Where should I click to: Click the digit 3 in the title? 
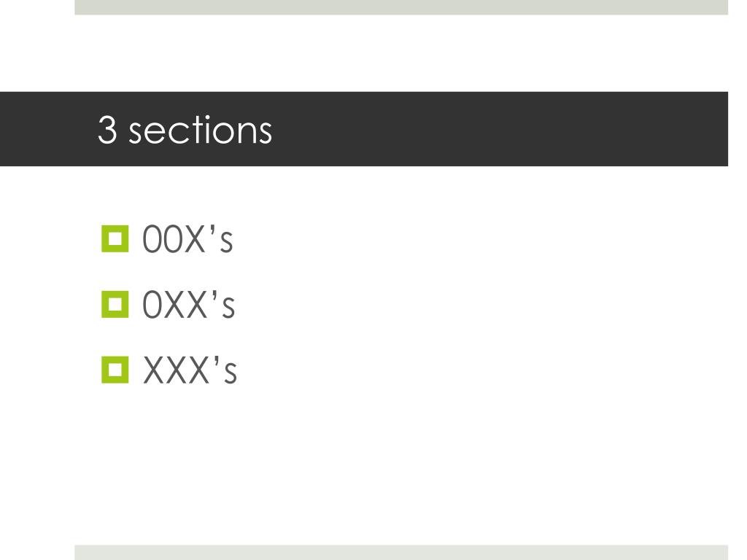pyautogui.click(x=107, y=130)
